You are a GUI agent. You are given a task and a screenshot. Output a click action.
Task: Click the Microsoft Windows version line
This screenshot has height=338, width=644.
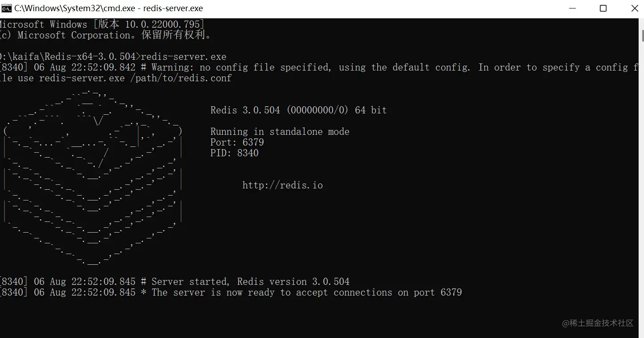102,25
